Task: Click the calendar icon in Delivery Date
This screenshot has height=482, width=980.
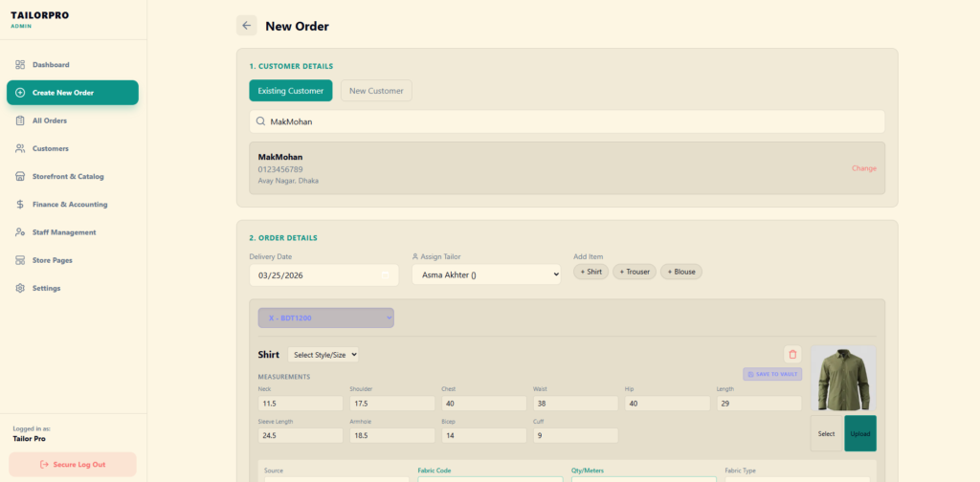Action: coord(386,274)
